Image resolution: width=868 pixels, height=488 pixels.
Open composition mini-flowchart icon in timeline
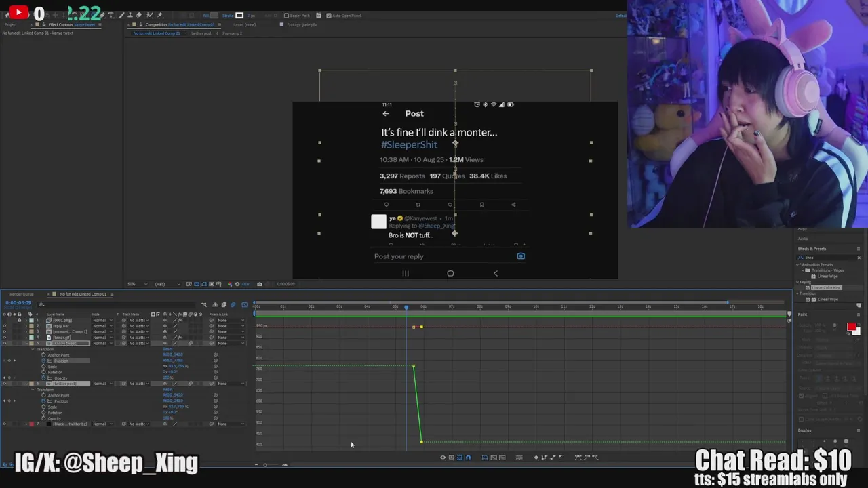click(204, 305)
